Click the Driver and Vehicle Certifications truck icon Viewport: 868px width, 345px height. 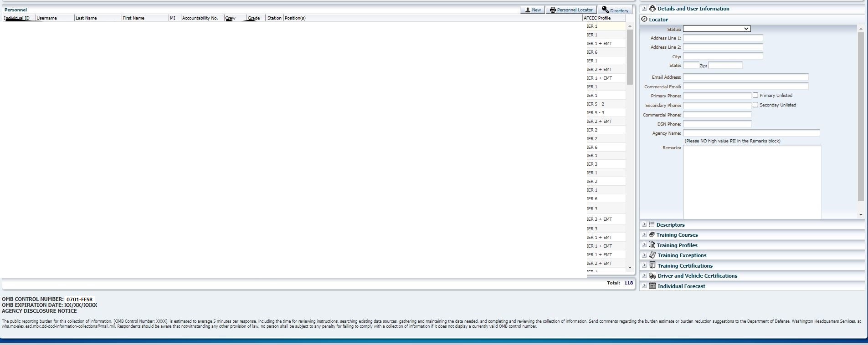point(652,275)
